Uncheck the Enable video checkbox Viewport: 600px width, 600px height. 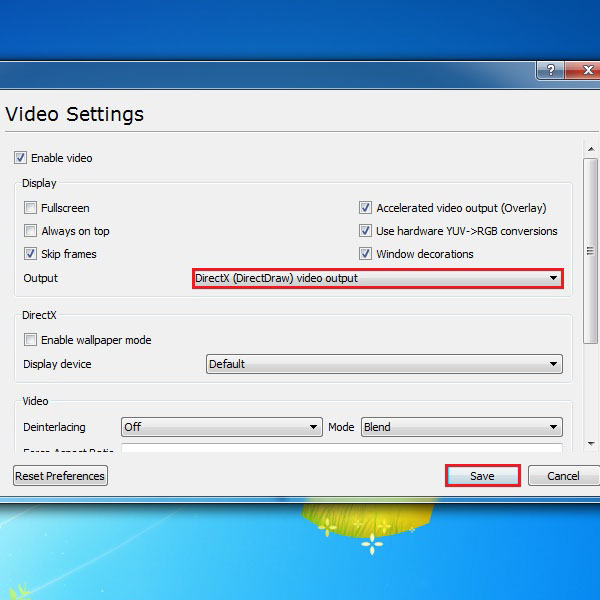click(20, 158)
